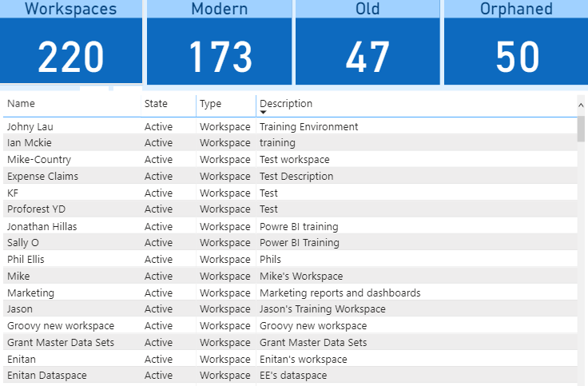Click the Marketing workspace name
The width and height of the screenshot is (588, 386).
[x=30, y=292]
